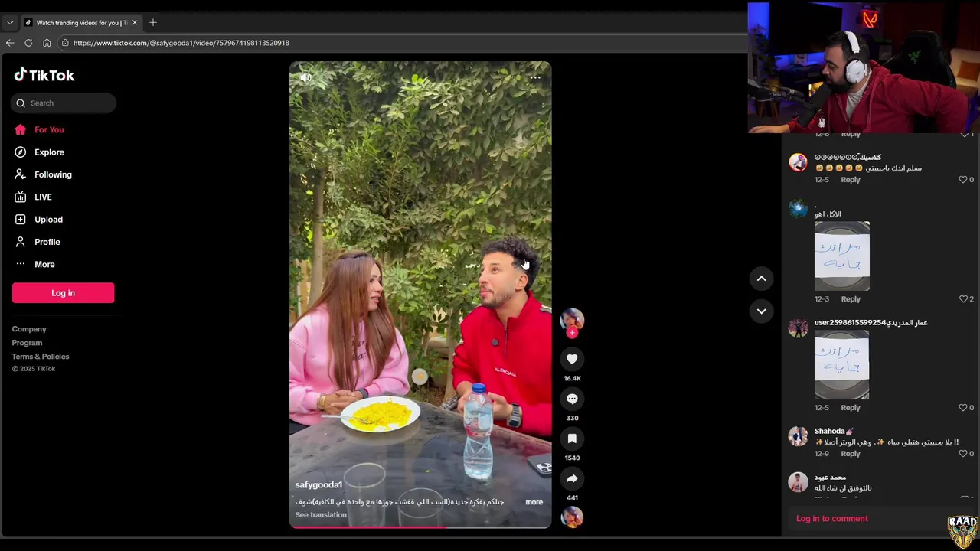Expand the caption with more

pos(534,502)
